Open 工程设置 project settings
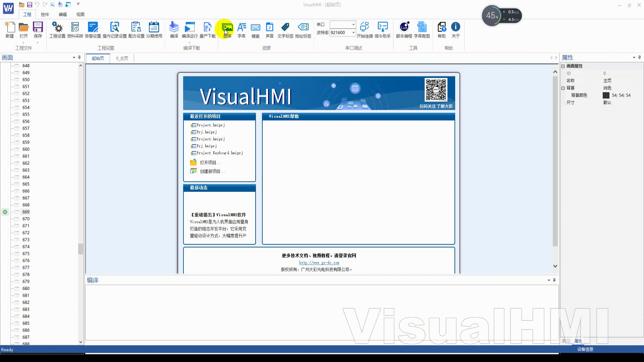This screenshot has width=644, height=362. point(57,30)
